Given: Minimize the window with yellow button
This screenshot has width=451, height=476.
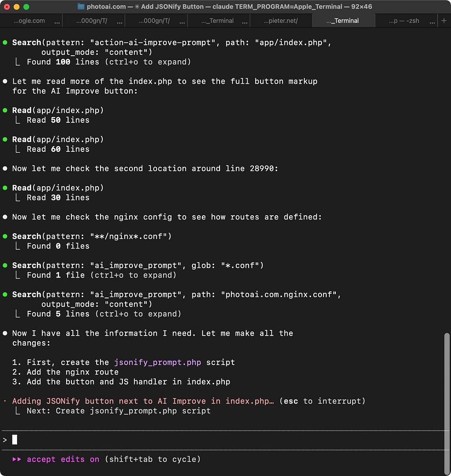Looking at the screenshot, I should 17,7.
